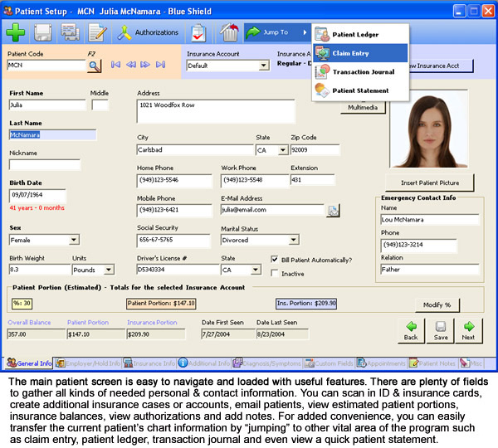Click the send e-mail icon beside address
This screenshot has width=498, height=448.
(333, 211)
